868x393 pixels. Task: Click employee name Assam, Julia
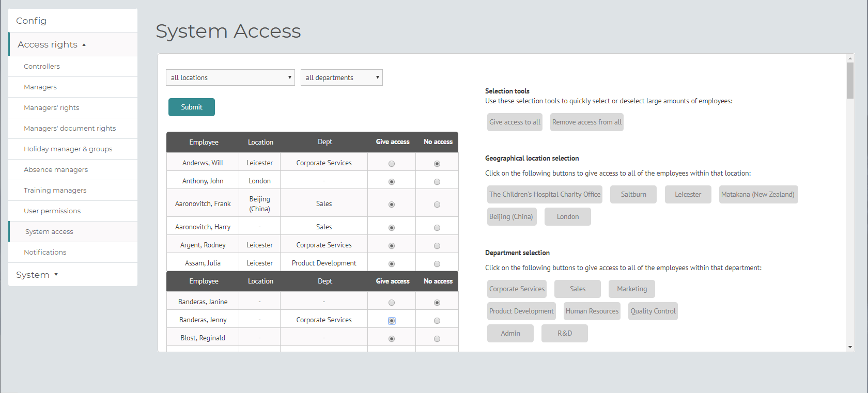(203, 263)
